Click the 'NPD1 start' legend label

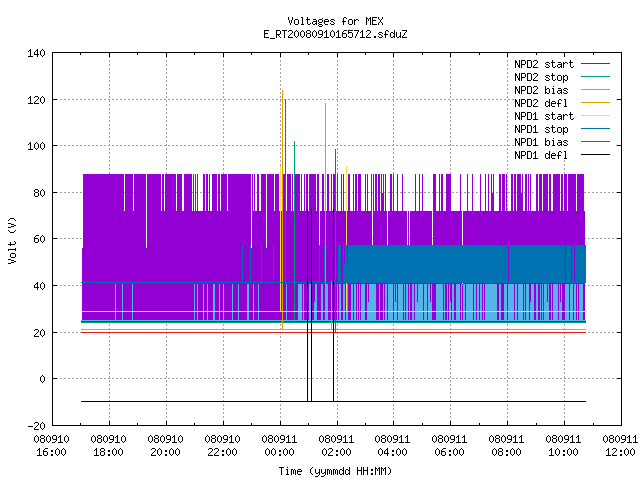544,116
